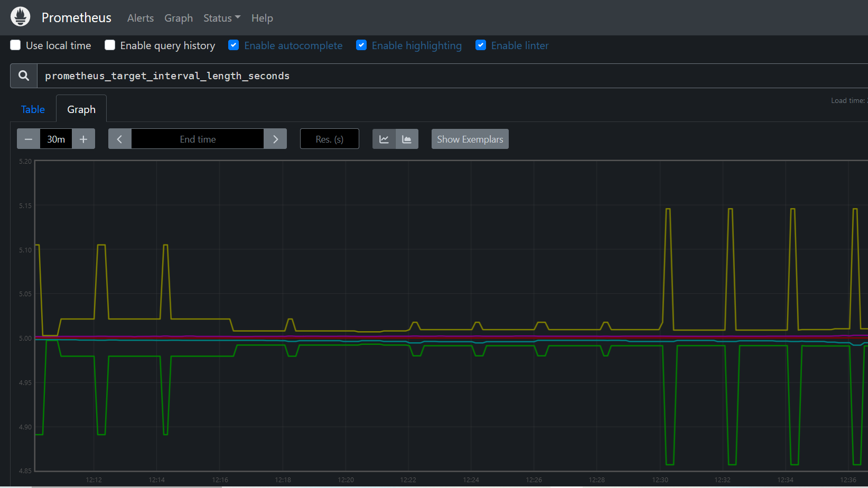Go to Graph in the navbar
Viewport: 868px width, 488px height.
pos(179,18)
